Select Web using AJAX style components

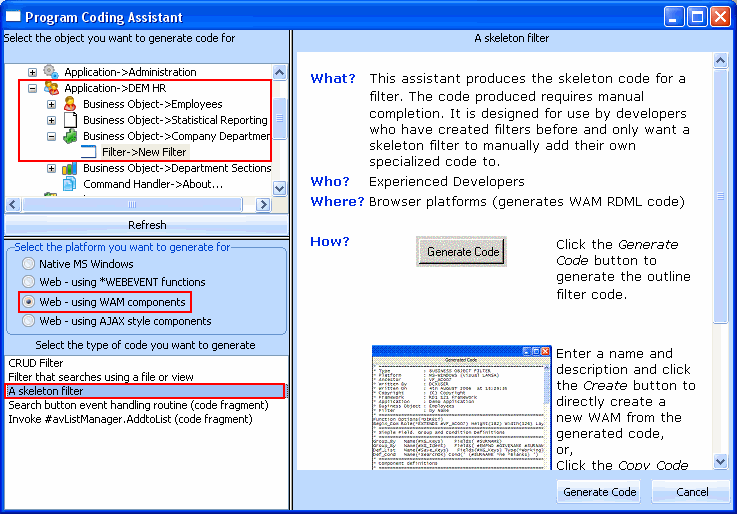coord(29,321)
